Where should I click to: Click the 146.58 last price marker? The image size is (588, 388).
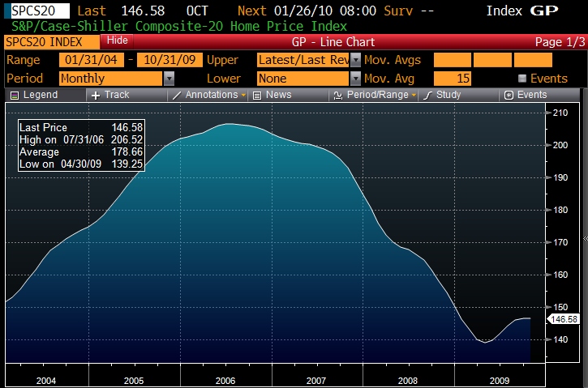click(x=564, y=319)
